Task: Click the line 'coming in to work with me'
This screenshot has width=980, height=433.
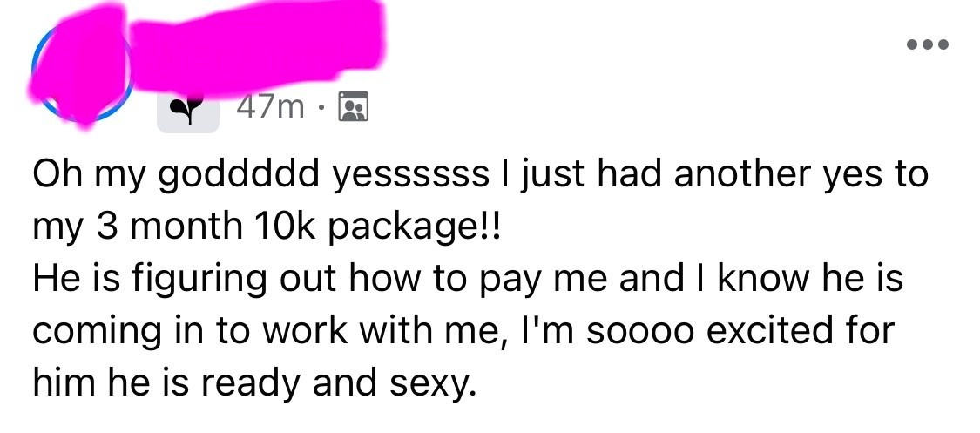Action: click(x=463, y=332)
